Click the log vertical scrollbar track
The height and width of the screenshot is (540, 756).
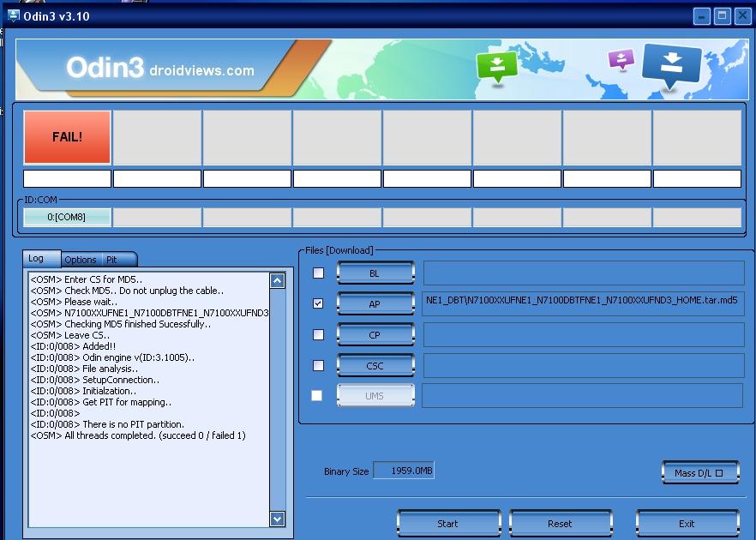click(277, 400)
